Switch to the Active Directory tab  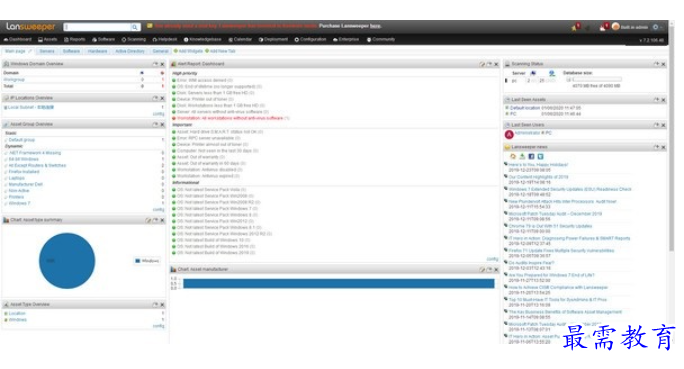[x=130, y=51]
